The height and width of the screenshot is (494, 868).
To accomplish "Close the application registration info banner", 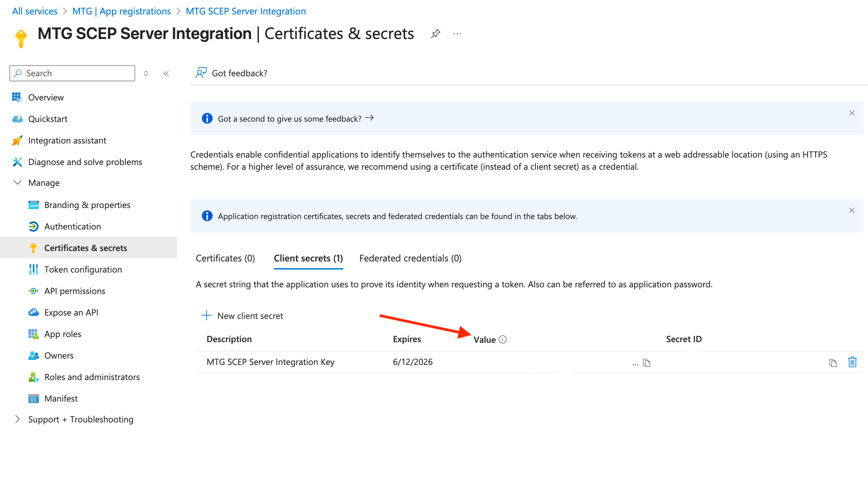I will (x=852, y=210).
